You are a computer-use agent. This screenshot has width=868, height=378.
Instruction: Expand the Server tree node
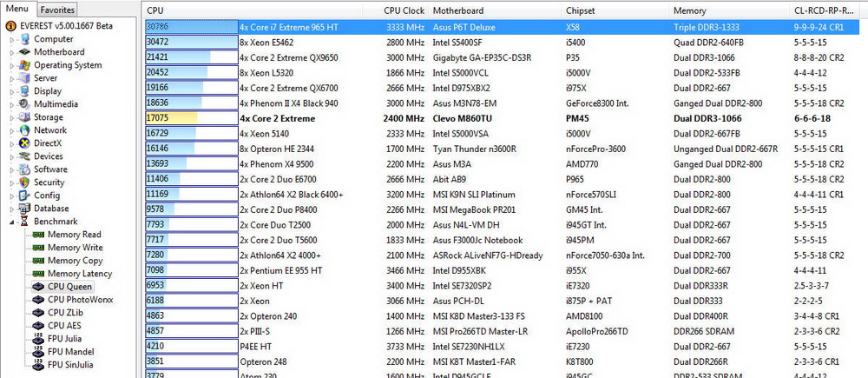tap(12, 79)
